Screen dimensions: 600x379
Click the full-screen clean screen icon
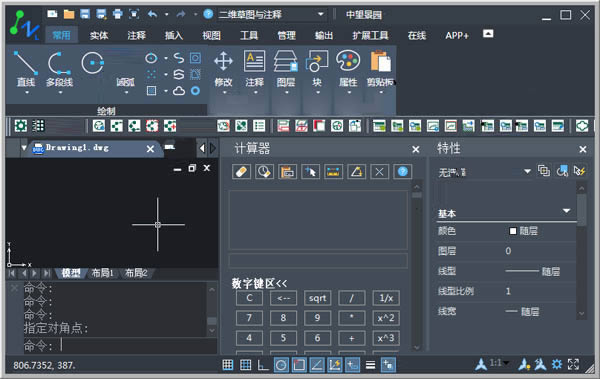(x=573, y=364)
